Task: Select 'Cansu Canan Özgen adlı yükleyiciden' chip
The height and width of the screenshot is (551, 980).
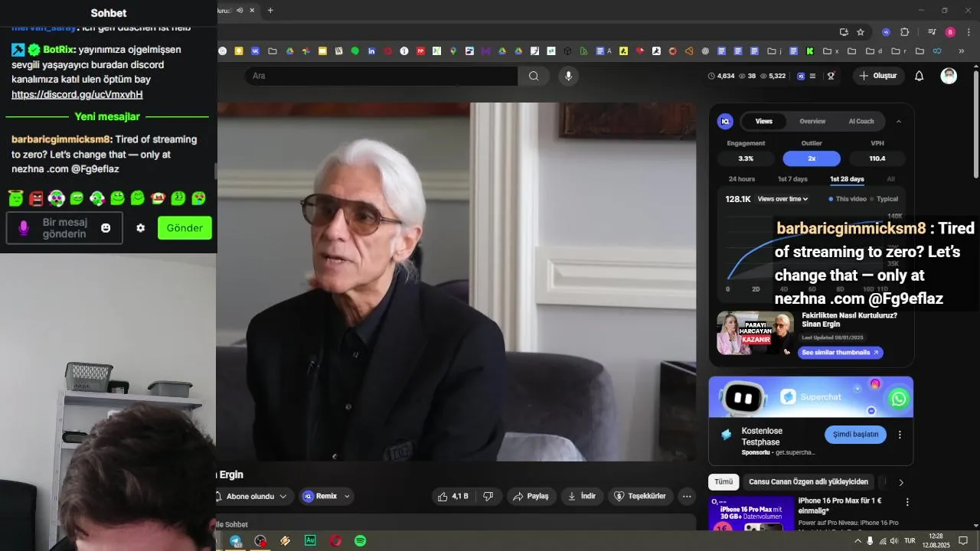Action: (808, 482)
